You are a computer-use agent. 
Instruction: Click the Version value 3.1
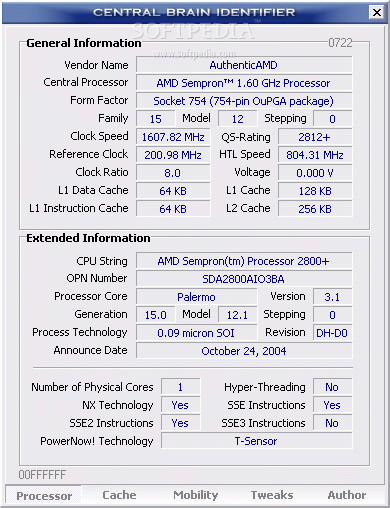[332, 297]
